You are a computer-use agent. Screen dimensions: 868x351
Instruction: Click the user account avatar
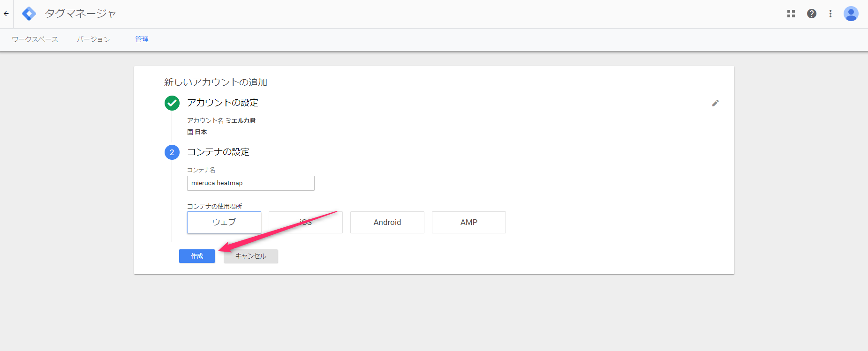(x=851, y=14)
